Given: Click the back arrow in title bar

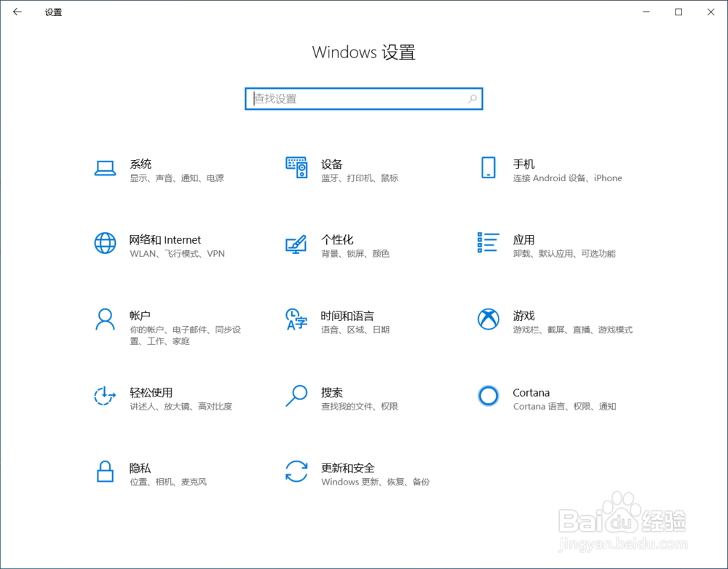Looking at the screenshot, I should click(x=17, y=12).
